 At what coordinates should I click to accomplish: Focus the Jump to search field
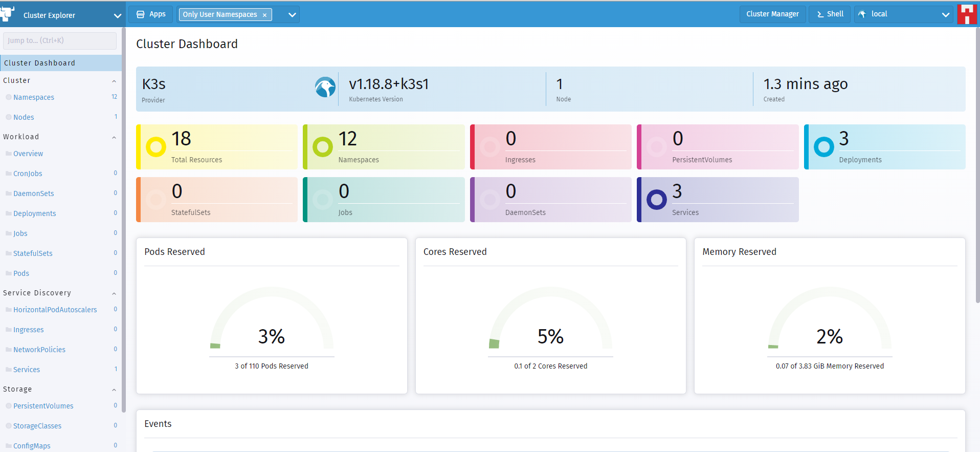pyautogui.click(x=59, y=40)
